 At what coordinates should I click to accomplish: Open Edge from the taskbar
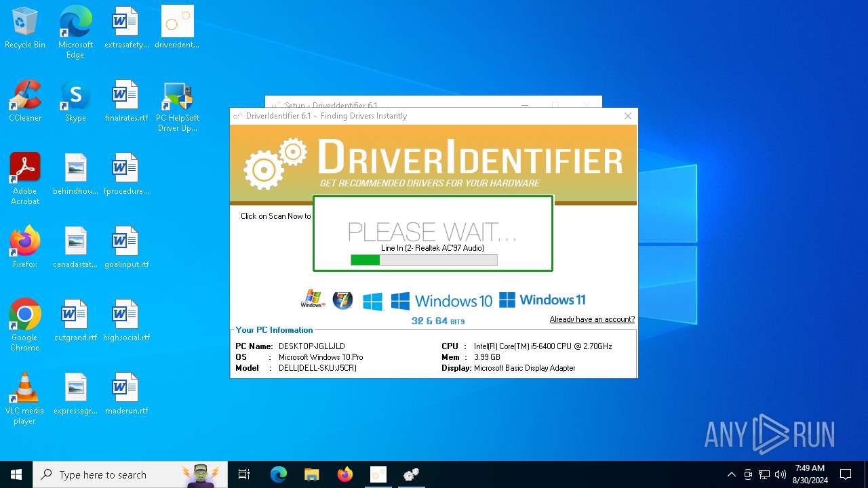(x=279, y=474)
